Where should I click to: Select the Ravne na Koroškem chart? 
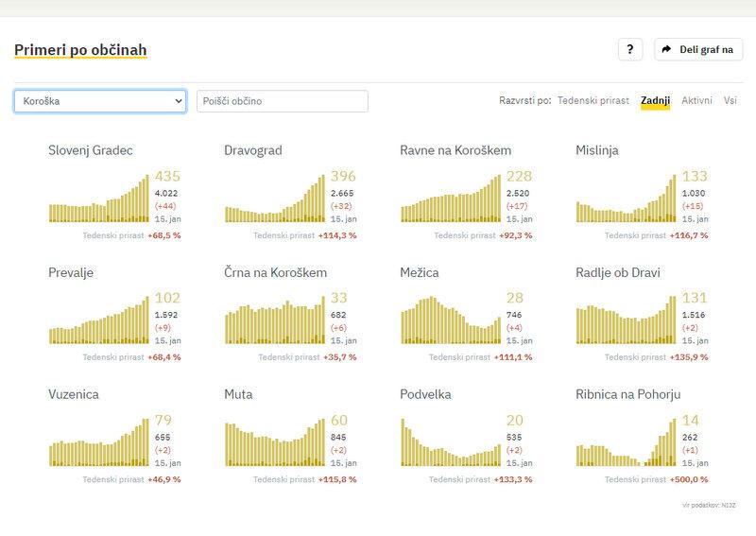pyautogui.click(x=450, y=200)
